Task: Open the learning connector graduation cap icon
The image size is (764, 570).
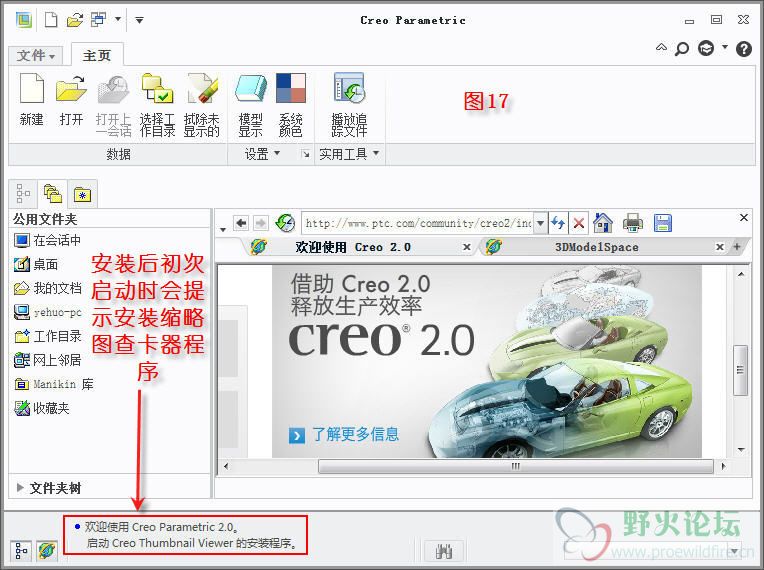Action: pyautogui.click(x=706, y=48)
